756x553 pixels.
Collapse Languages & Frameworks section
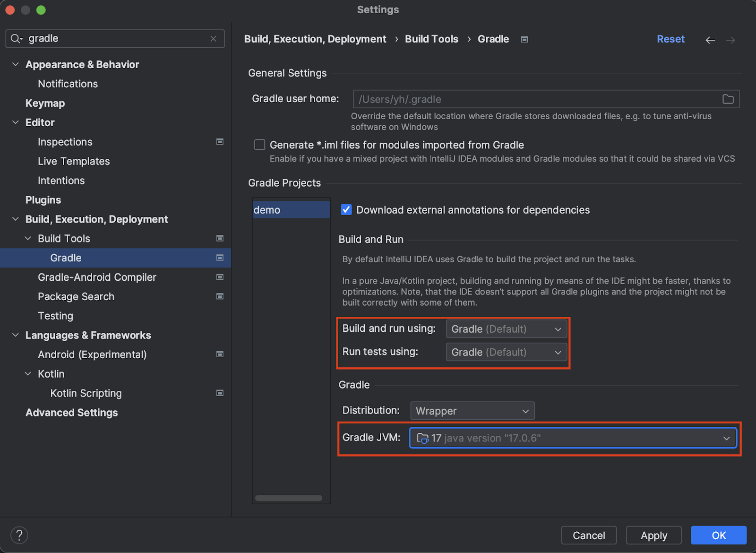click(x=16, y=335)
